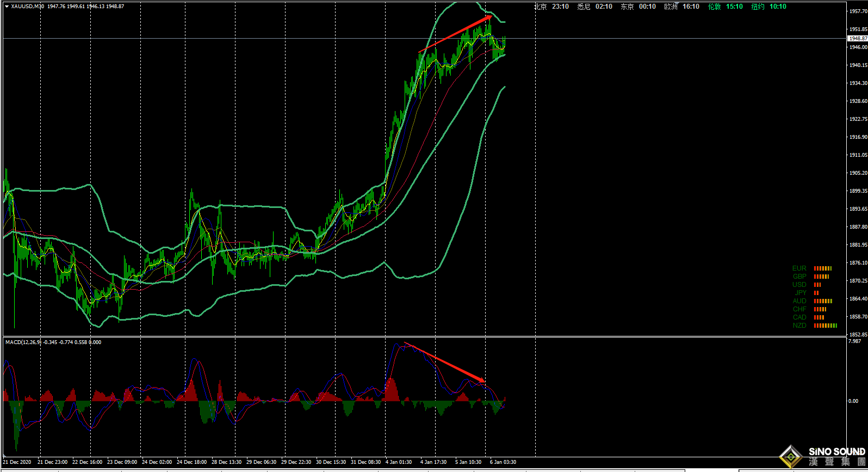Click the Sino Sound diamond logo

coord(791,456)
